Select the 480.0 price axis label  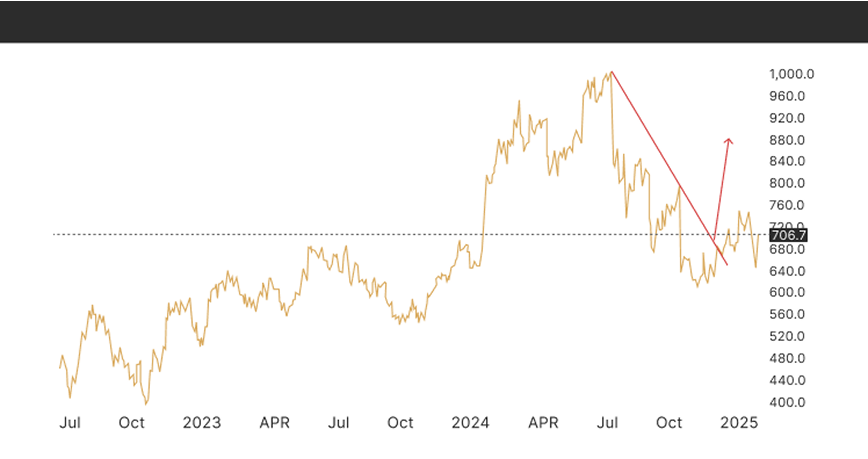(787, 359)
